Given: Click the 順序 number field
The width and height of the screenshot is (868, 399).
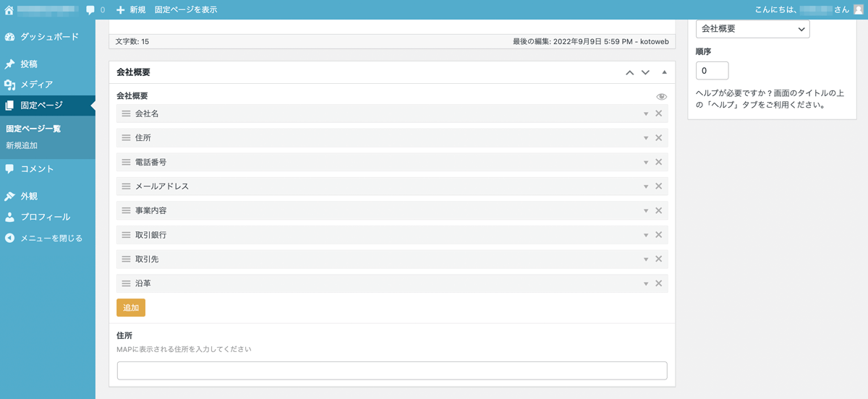Looking at the screenshot, I should coord(712,71).
